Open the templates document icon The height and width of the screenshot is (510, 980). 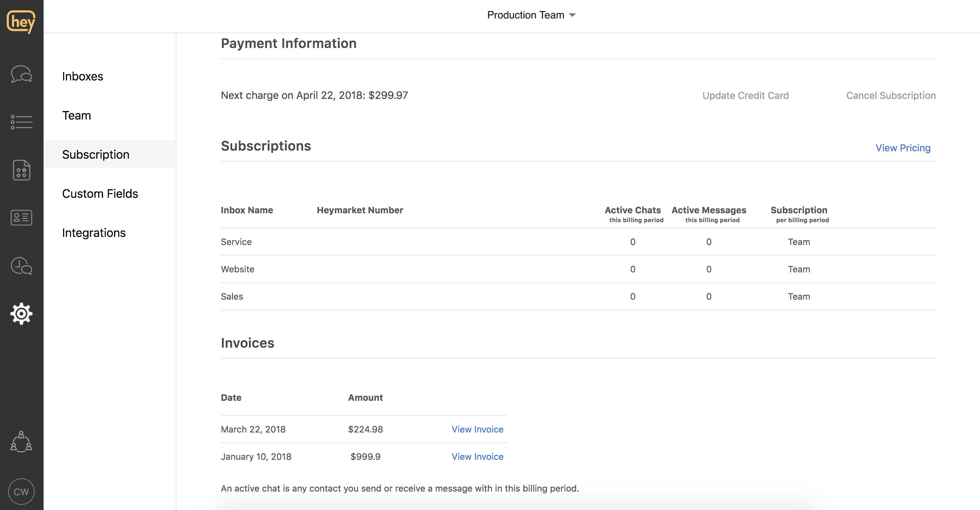point(21,170)
